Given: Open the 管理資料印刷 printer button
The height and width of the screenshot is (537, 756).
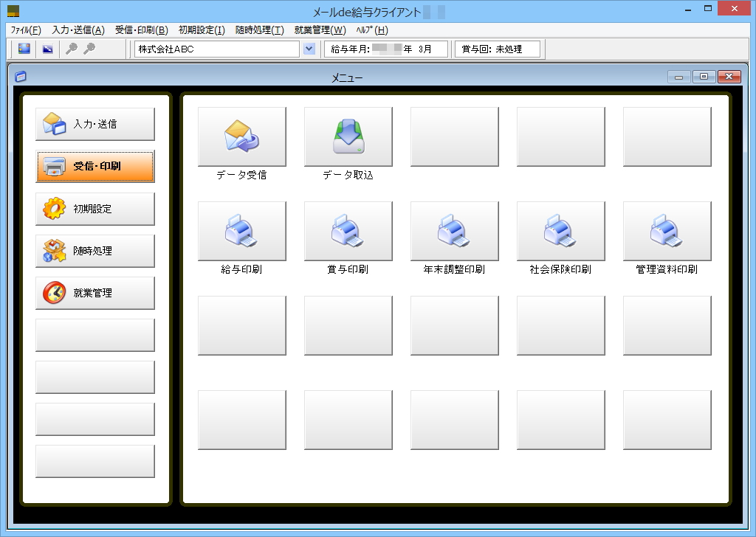Looking at the screenshot, I should point(667,231).
